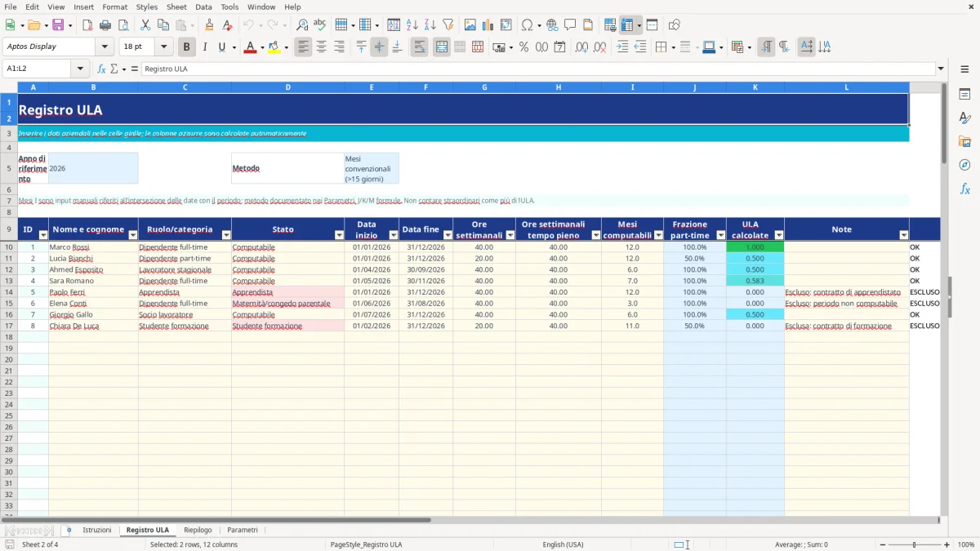Click the Copy icon
980x551 pixels.
point(163,25)
